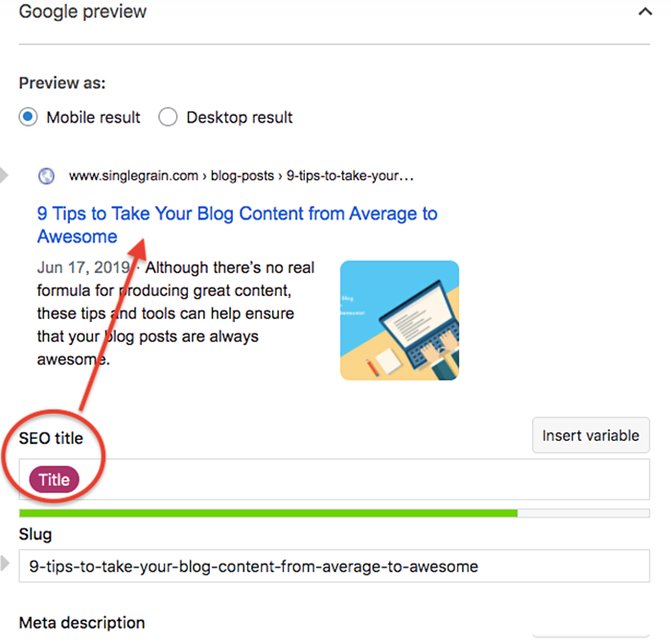Select the Mobile result radio button
Screen dimensions: 671x644
(28, 117)
